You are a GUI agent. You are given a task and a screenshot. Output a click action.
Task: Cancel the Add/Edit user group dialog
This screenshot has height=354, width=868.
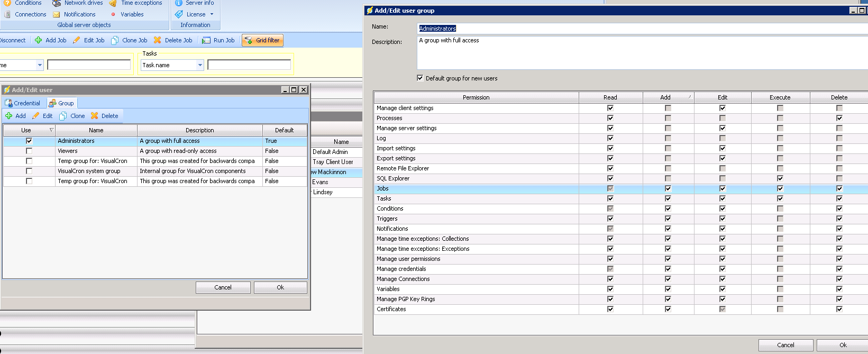(x=785, y=345)
